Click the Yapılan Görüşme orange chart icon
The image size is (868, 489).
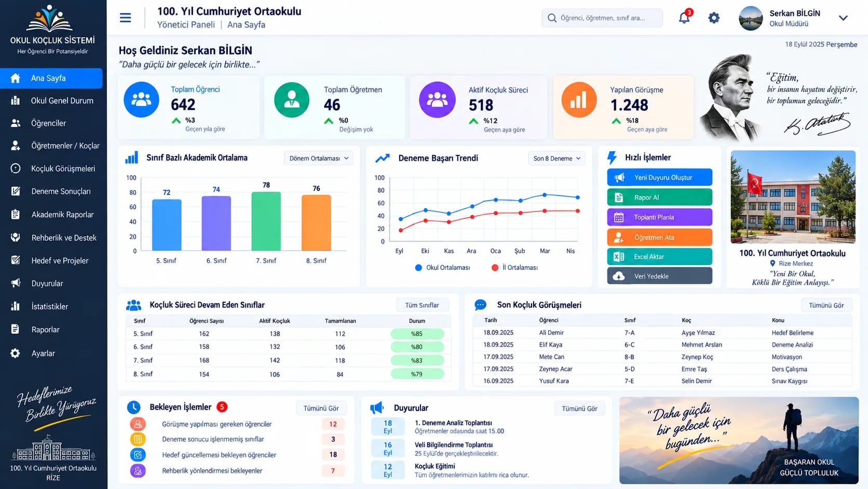coord(579,100)
